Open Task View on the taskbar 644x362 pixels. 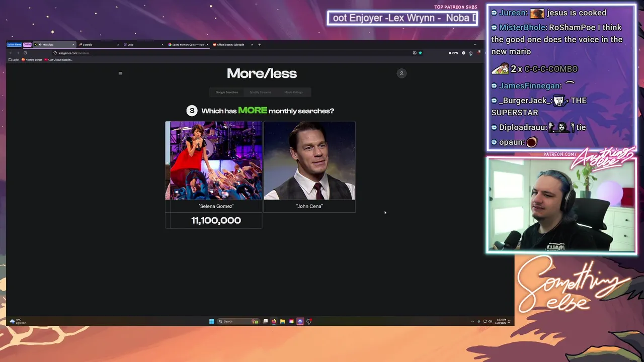(266, 321)
